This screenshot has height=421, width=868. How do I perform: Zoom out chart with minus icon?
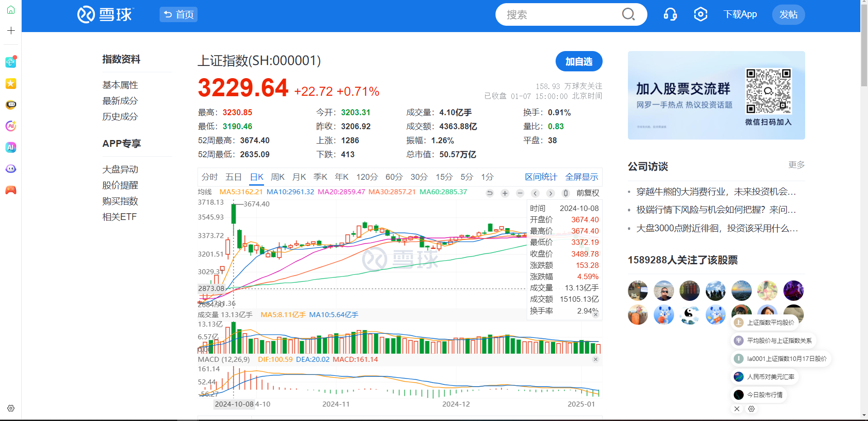[x=520, y=193]
